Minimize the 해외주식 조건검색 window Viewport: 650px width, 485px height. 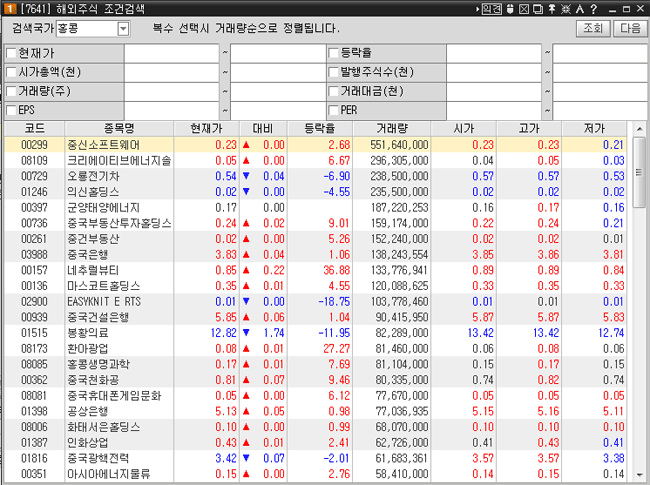point(613,9)
